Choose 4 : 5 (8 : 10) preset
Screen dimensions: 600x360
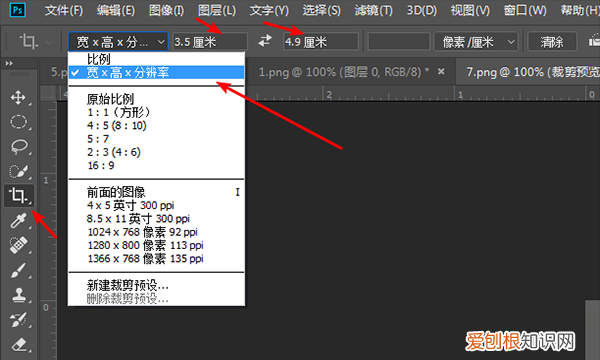[156, 125]
